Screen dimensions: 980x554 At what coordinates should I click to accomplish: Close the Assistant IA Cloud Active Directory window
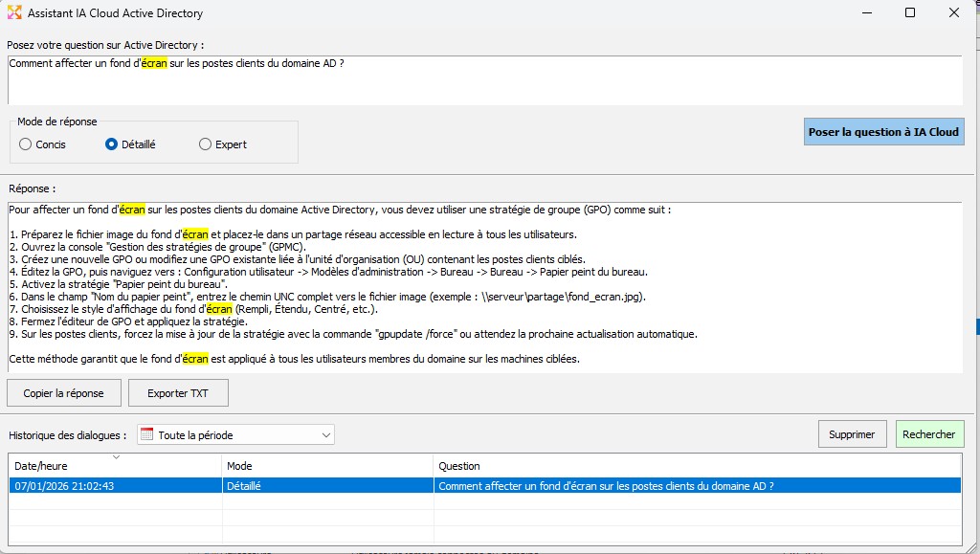[x=954, y=13]
